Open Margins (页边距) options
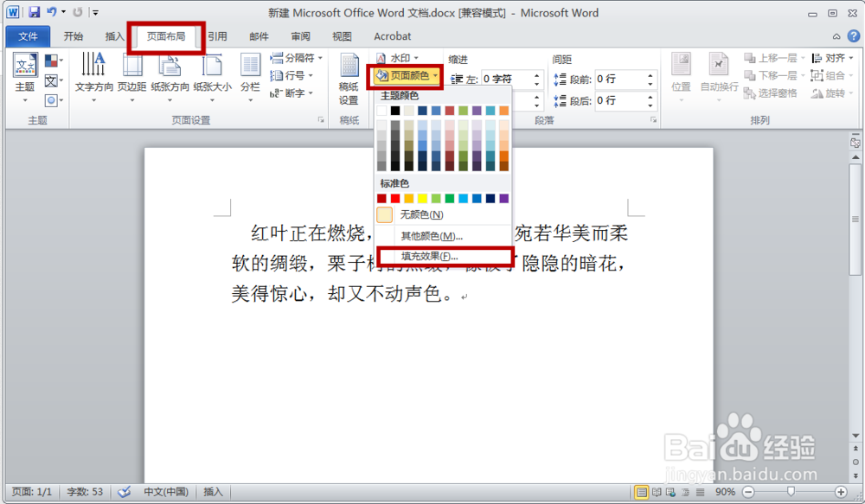Image resolution: width=865 pixels, height=504 pixels. (x=131, y=78)
